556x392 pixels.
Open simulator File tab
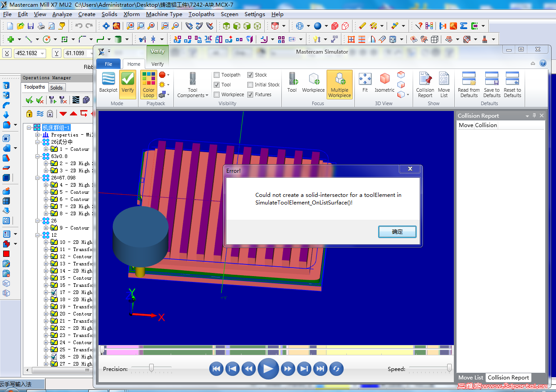coord(108,64)
